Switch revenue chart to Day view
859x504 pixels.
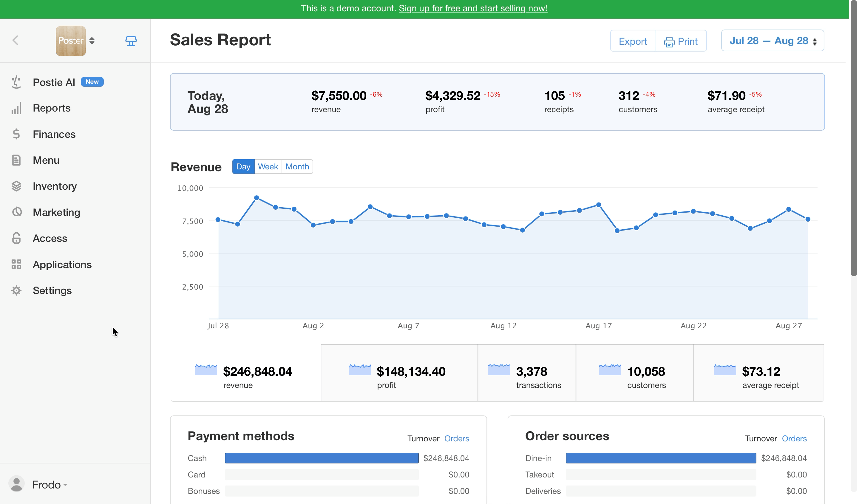243,166
